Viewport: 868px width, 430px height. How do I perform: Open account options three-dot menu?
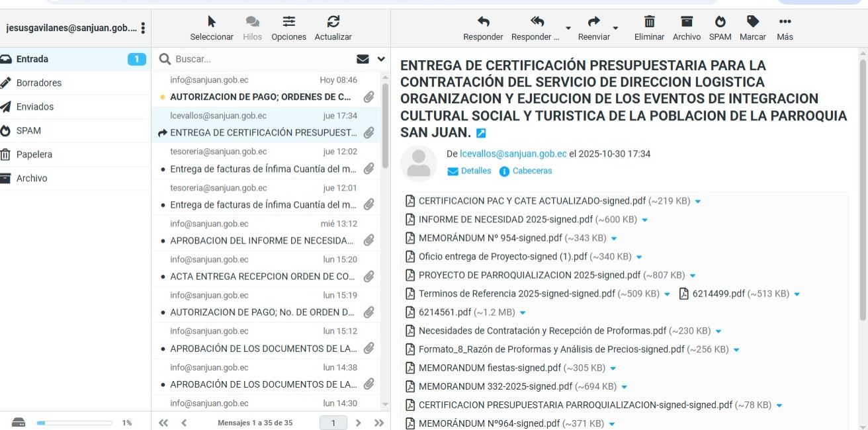click(143, 28)
